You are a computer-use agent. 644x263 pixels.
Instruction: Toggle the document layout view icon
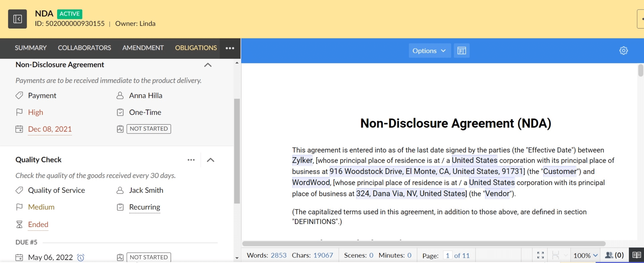(x=461, y=51)
